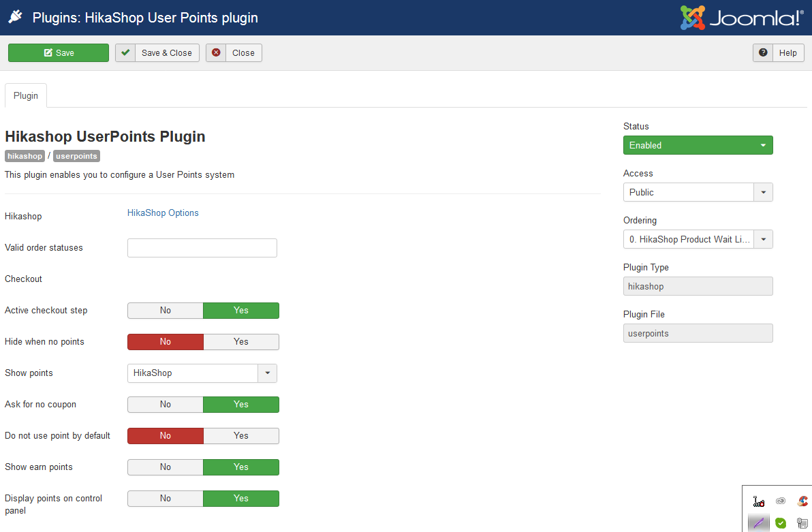
Task: Set Show earn points to No
Action: 166,467
